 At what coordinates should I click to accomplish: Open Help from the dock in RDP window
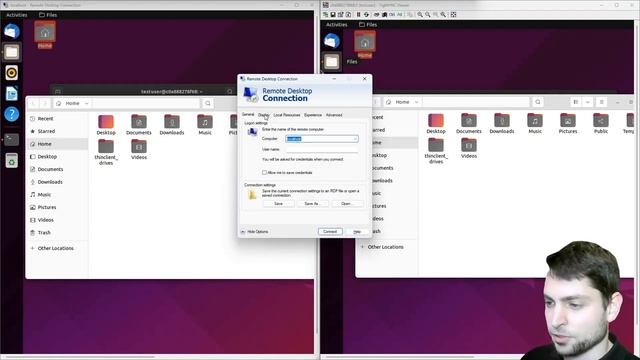[11, 114]
